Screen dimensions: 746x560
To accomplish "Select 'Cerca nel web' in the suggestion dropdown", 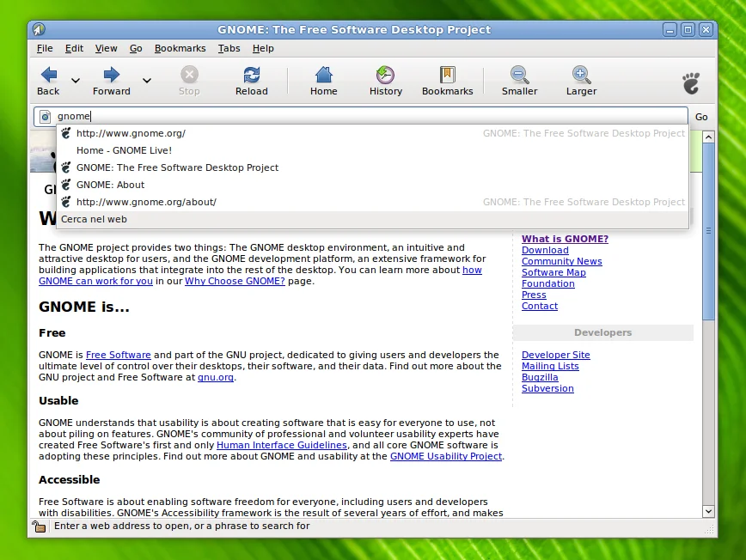I will [x=94, y=219].
